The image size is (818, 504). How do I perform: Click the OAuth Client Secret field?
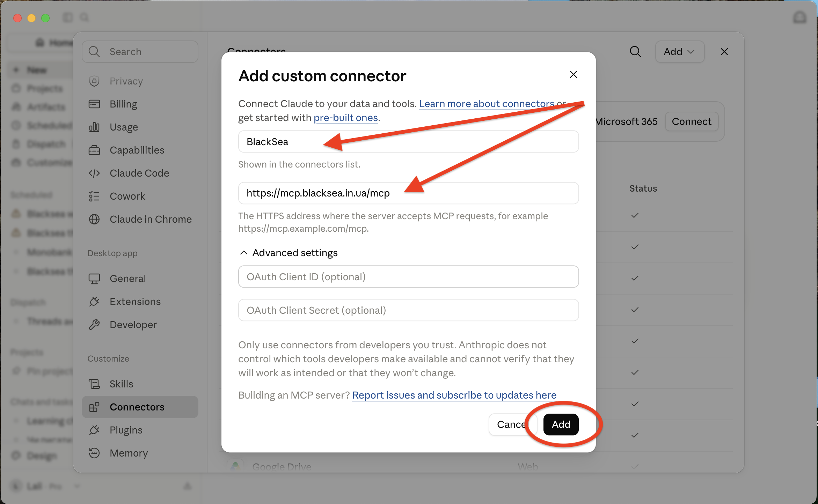pyautogui.click(x=408, y=310)
